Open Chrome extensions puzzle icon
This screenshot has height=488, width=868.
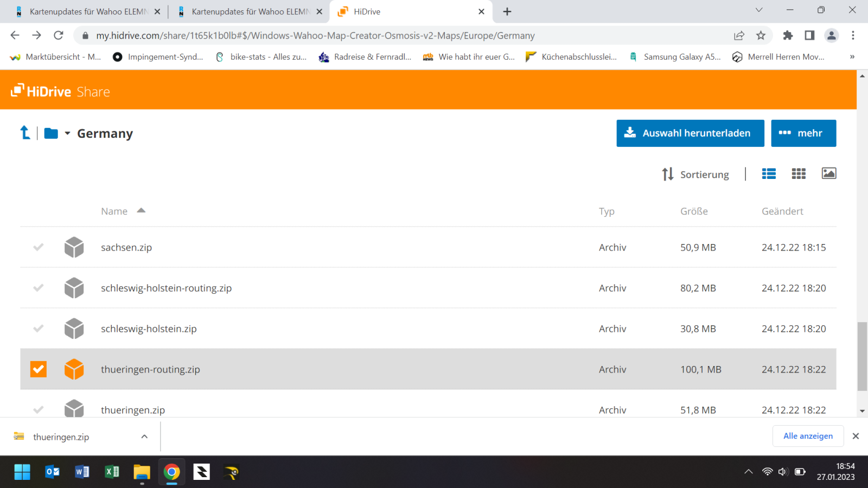tap(788, 35)
